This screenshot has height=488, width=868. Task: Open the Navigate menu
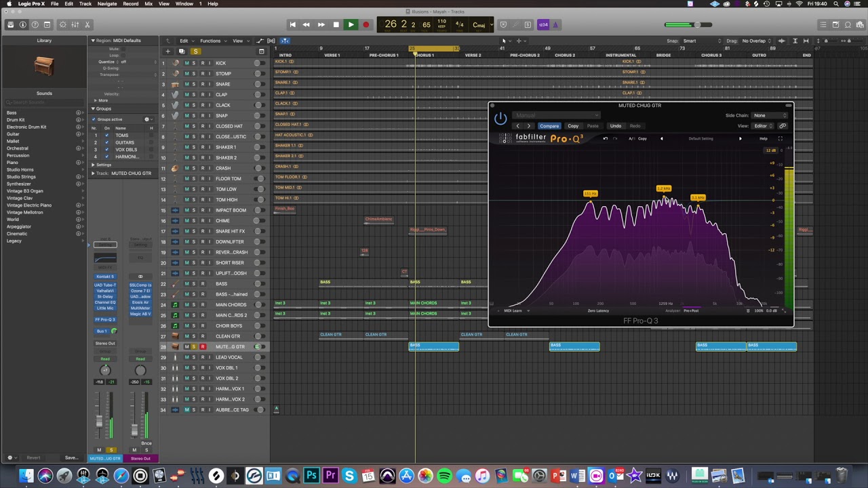pos(107,4)
